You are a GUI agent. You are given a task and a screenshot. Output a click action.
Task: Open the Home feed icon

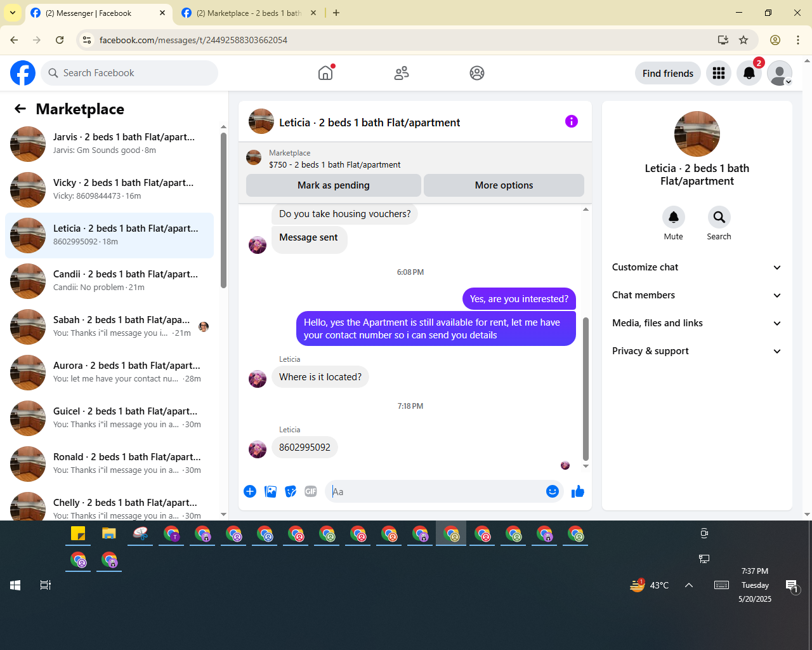click(325, 73)
